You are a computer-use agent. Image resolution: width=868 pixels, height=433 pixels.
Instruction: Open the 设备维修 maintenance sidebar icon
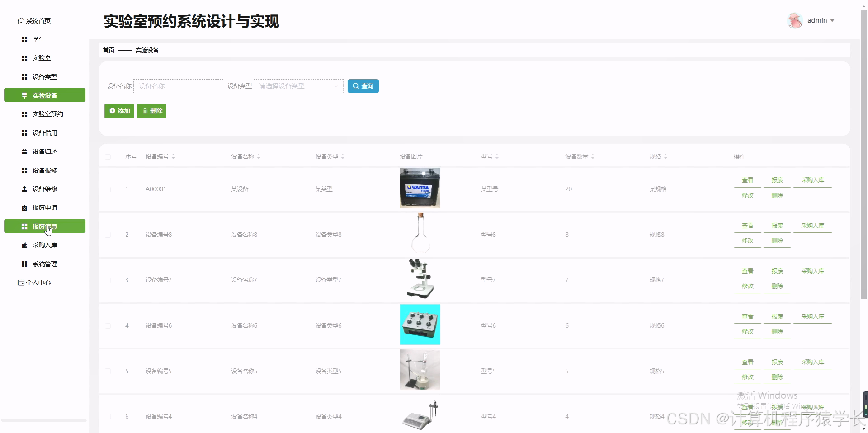tap(25, 189)
